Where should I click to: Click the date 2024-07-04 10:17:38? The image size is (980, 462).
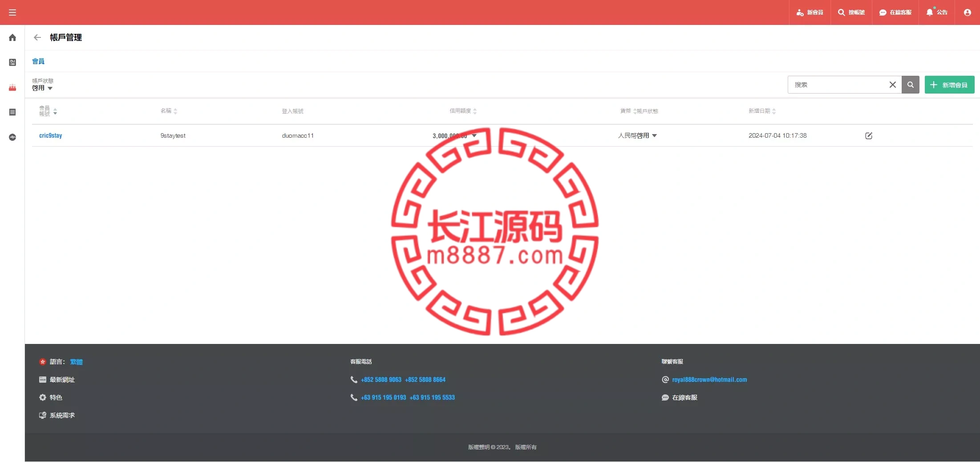tap(778, 135)
